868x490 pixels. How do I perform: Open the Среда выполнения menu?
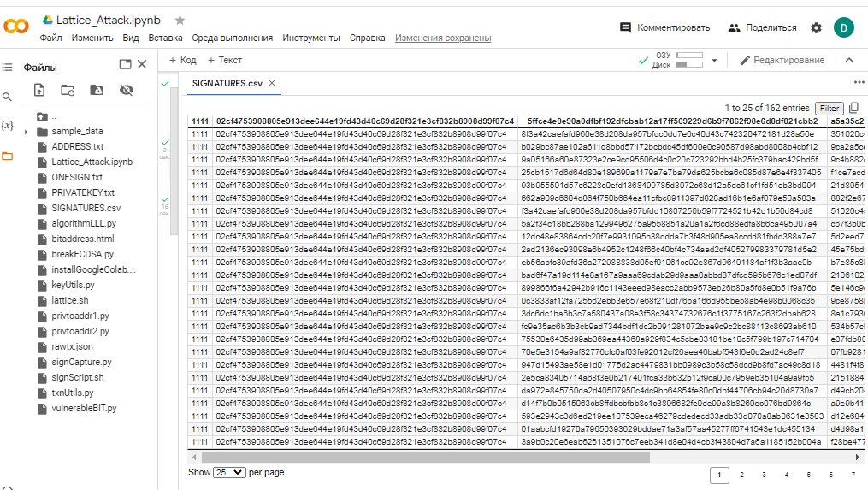(233, 38)
